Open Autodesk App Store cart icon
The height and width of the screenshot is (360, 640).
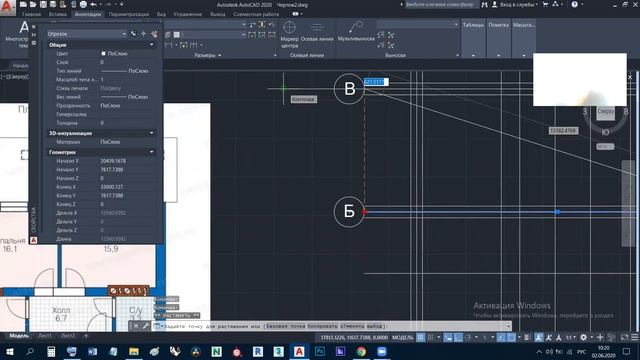point(545,4)
